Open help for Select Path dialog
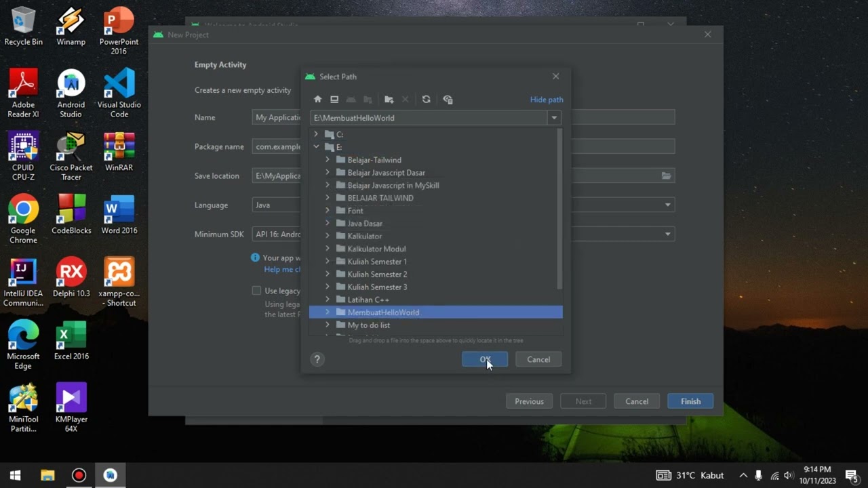The height and width of the screenshot is (488, 868). click(317, 359)
